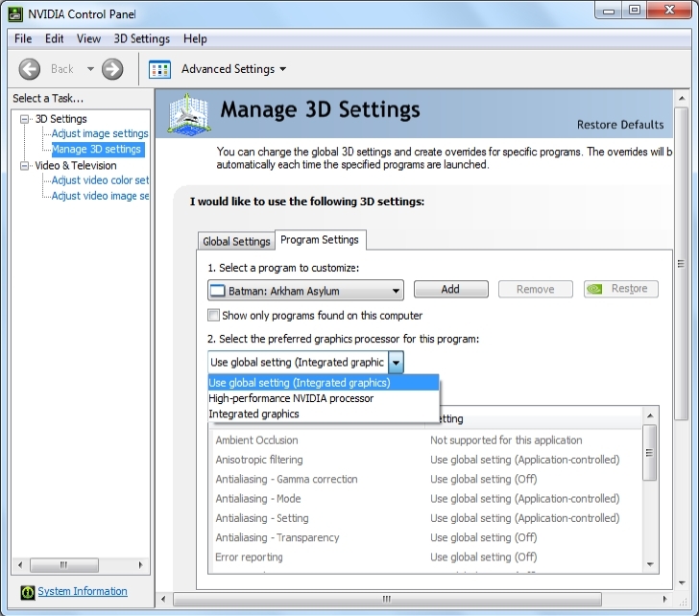Click main panel horizontal scroll left arrow
Screen dimensions: 699x616
(163, 599)
